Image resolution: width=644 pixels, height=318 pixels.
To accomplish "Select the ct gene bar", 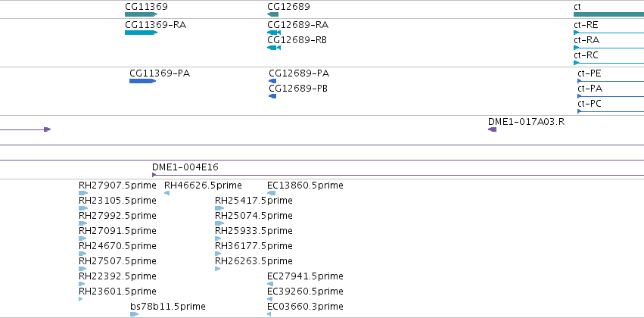I will (608, 14).
